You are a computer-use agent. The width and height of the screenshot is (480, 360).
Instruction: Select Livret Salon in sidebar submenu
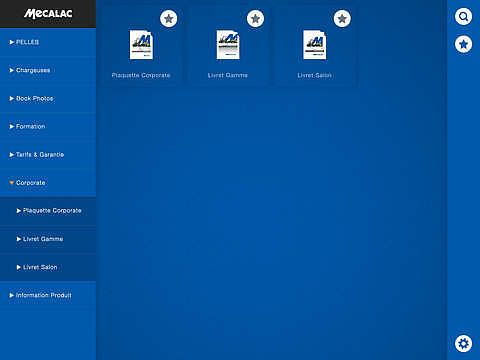click(x=48, y=267)
